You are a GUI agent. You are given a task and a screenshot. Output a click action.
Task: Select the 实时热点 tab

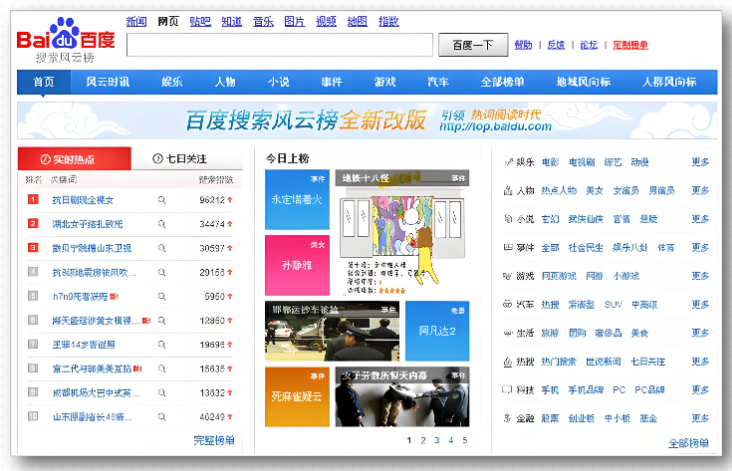coord(74,159)
